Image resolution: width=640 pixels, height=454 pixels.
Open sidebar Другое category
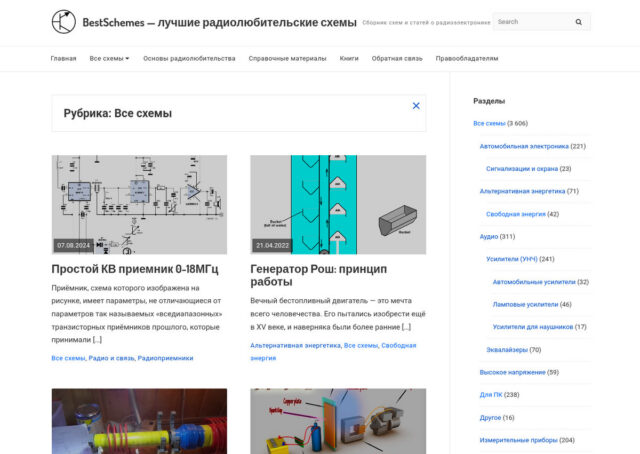(x=490, y=417)
